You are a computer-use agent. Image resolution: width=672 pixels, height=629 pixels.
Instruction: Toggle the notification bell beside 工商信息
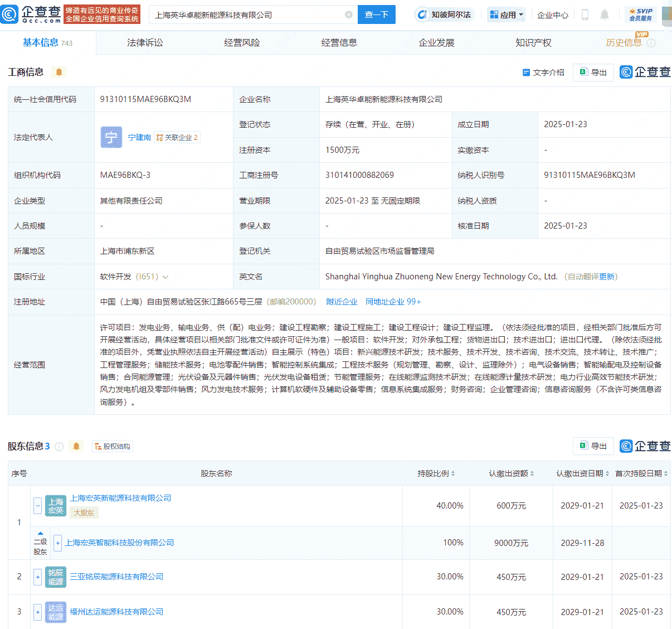pyautogui.click(x=59, y=72)
